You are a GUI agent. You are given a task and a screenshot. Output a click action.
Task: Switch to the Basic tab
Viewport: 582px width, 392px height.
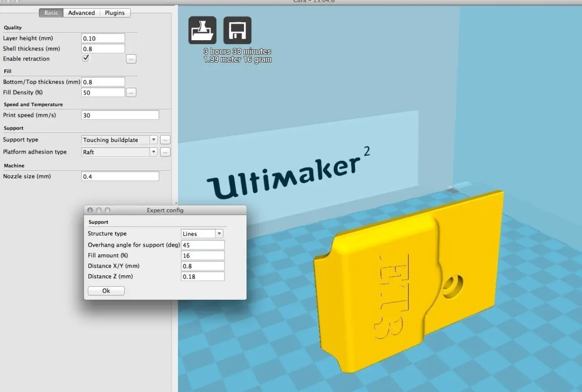pyautogui.click(x=51, y=13)
